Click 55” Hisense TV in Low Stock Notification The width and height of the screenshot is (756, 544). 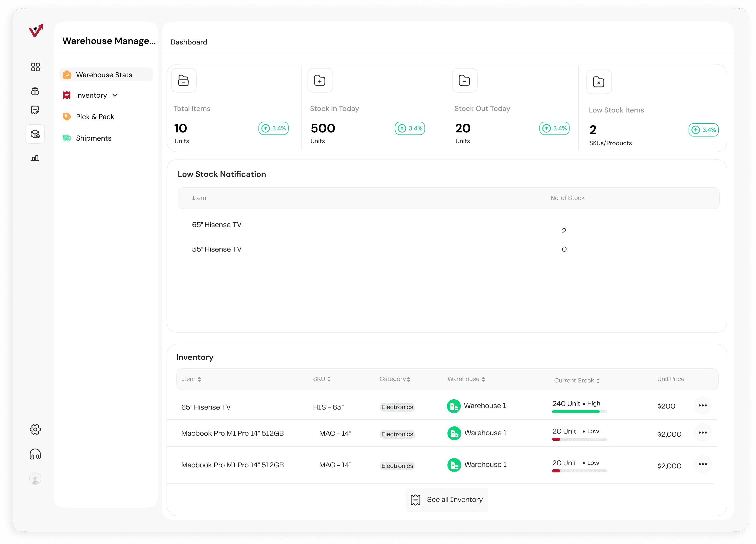click(217, 249)
